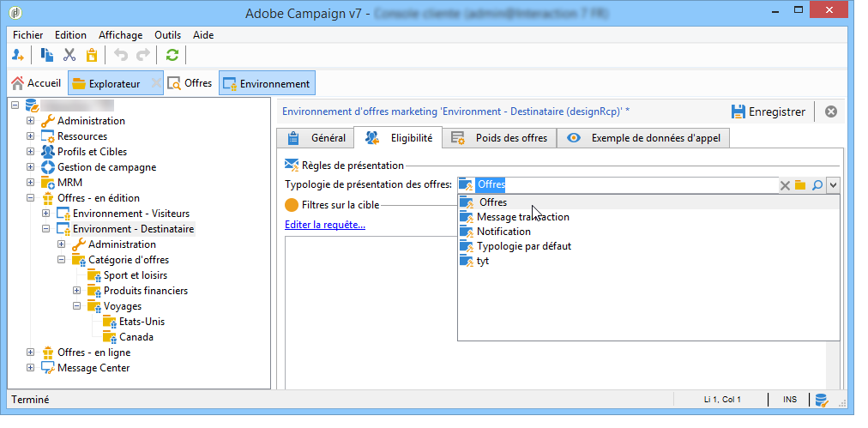Expand the Ressources node

(30, 136)
